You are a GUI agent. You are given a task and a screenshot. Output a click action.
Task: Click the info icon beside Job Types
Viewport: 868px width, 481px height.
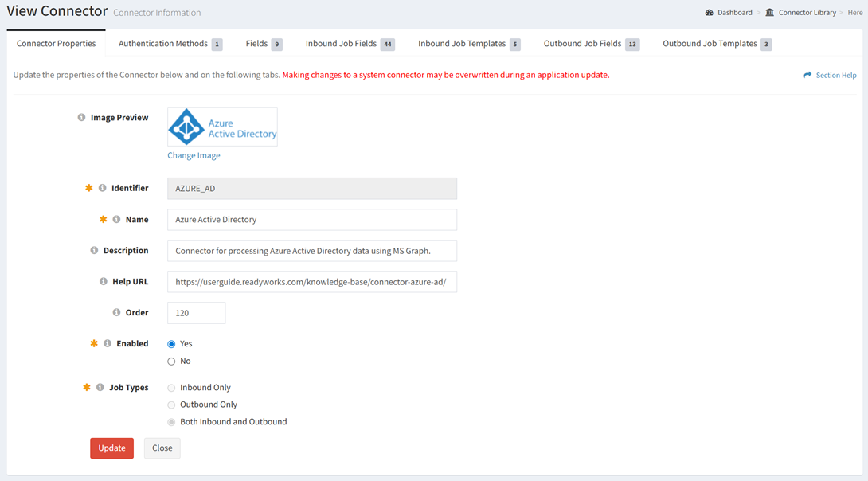pyautogui.click(x=100, y=388)
